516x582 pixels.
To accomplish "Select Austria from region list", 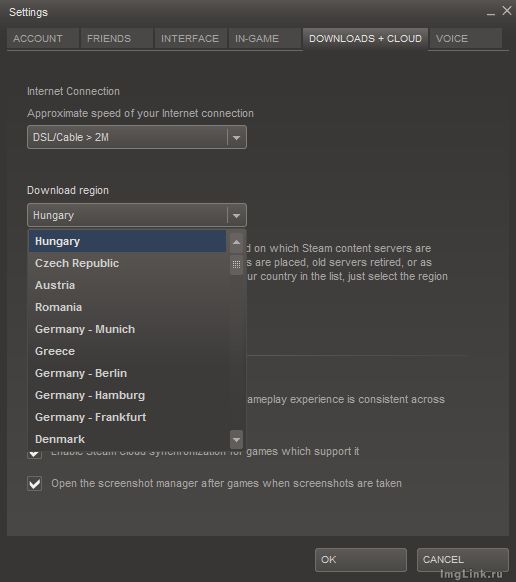I will (x=127, y=285).
